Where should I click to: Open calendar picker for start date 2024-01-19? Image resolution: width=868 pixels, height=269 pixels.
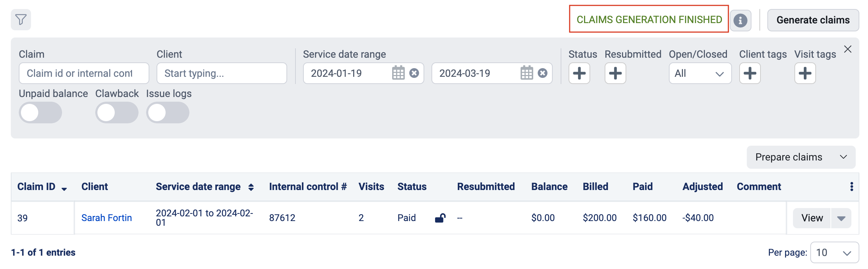[x=398, y=73]
